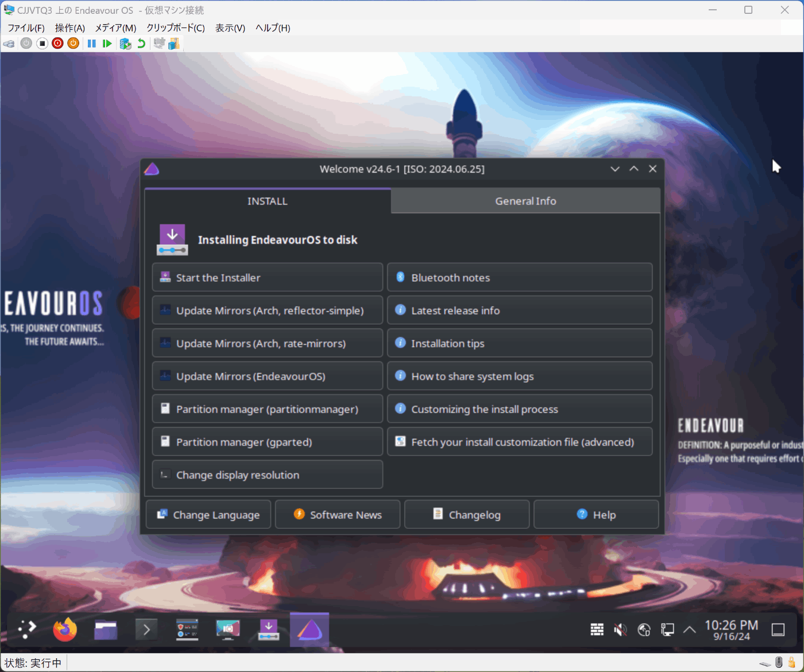Expand hidden system tray icons
Viewport: 804px width, 672px height.
pos(690,630)
